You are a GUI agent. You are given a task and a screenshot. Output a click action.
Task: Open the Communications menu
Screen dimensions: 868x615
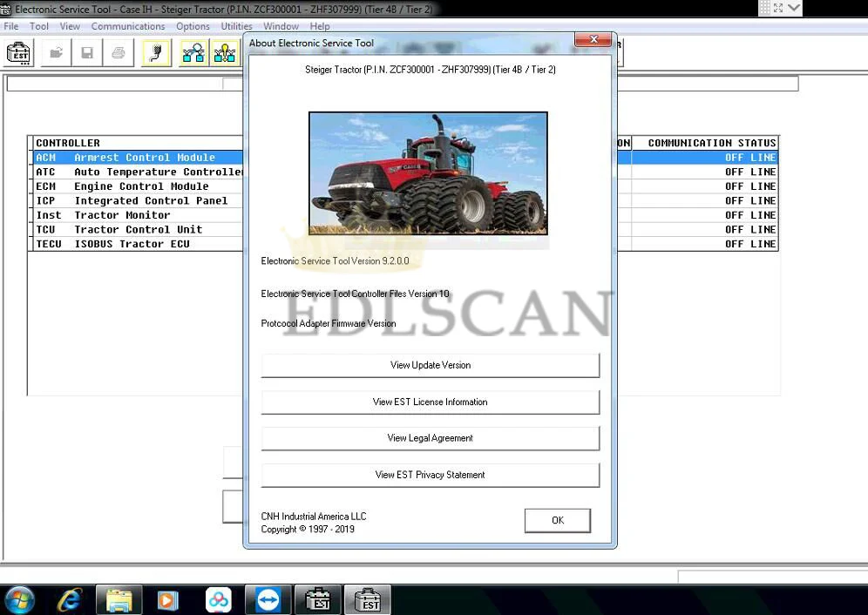point(128,26)
